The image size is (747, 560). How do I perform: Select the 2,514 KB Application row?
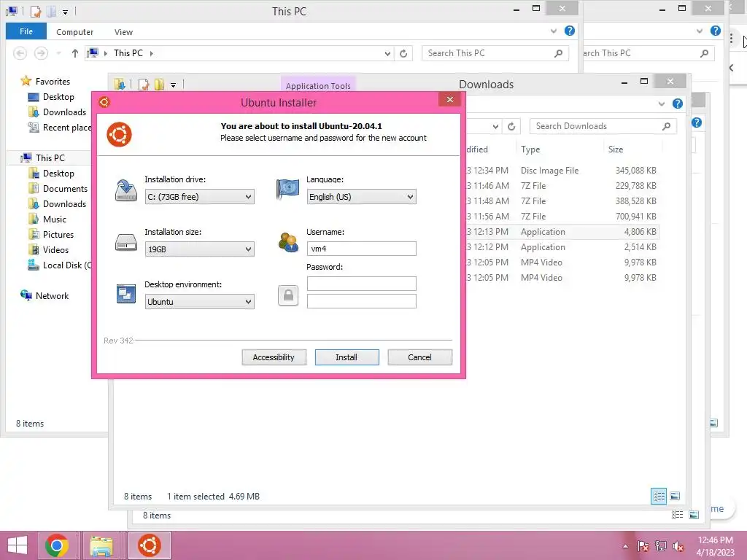pyautogui.click(x=562, y=247)
